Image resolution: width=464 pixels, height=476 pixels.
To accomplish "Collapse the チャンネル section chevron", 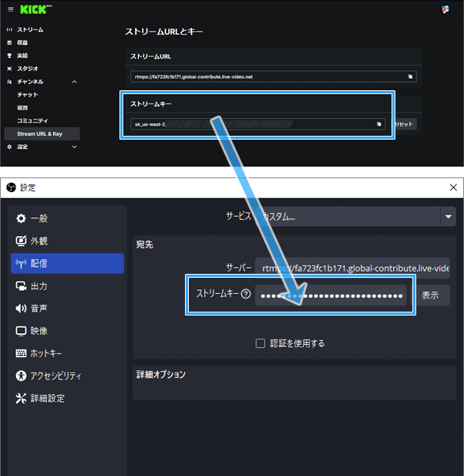I will tap(75, 82).
